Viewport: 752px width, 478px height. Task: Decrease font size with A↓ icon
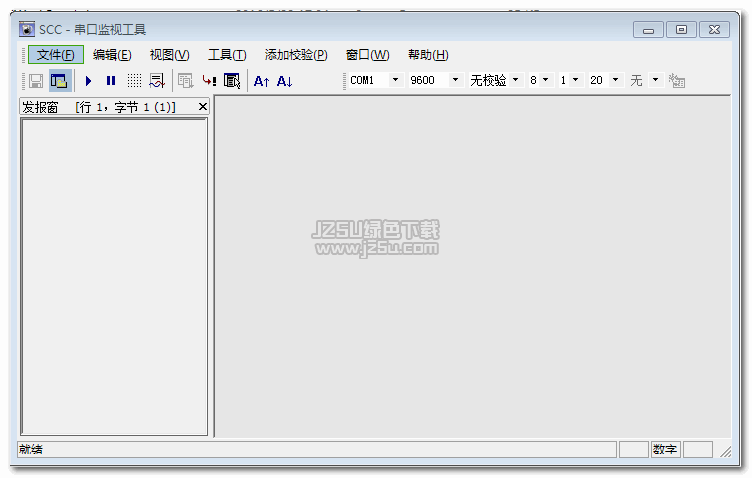(x=285, y=80)
